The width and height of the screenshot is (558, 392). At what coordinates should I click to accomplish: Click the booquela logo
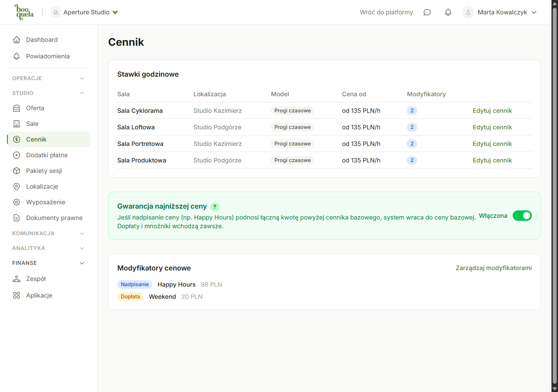click(24, 12)
